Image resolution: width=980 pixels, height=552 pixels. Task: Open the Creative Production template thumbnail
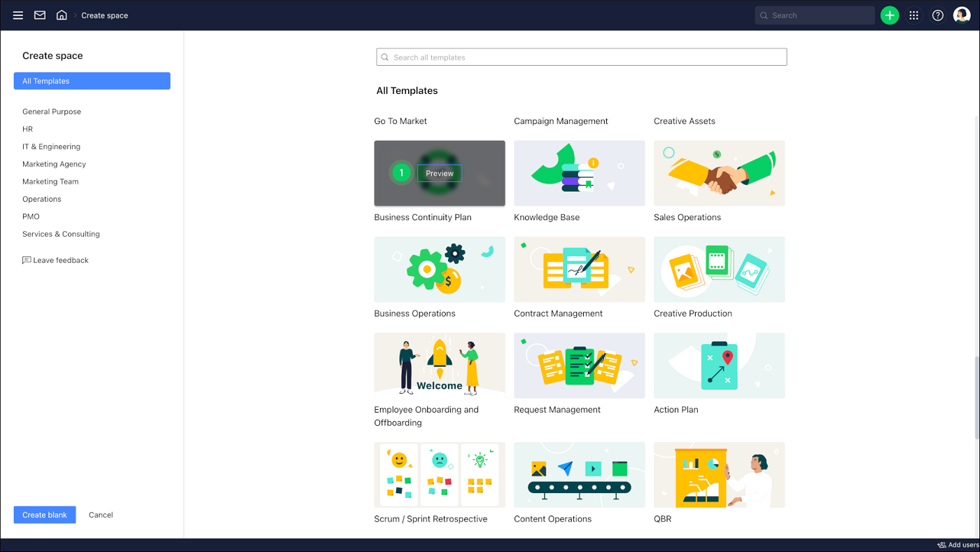tap(719, 269)
